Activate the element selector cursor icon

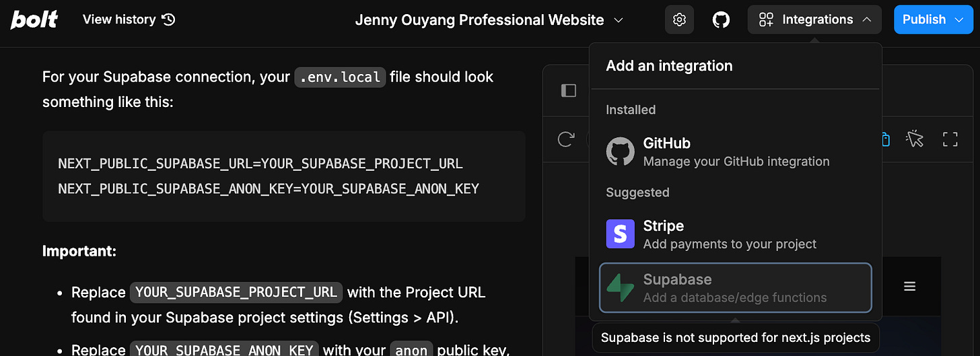(x=915, y=139)
